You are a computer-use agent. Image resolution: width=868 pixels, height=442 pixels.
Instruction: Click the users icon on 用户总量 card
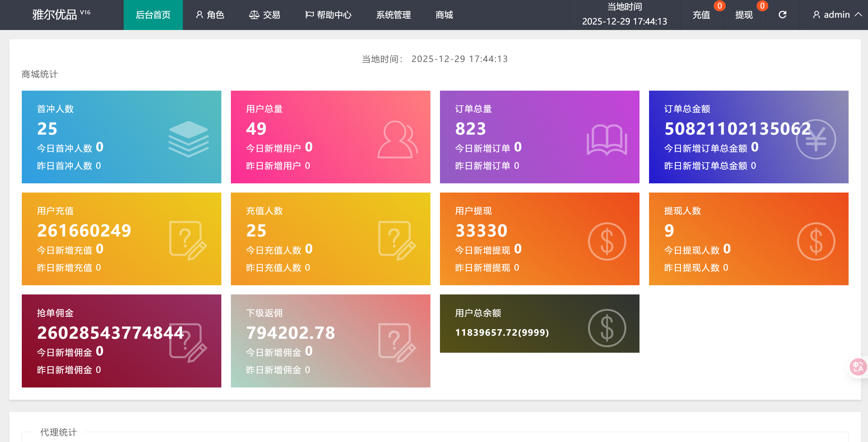[x=397, y=140]
